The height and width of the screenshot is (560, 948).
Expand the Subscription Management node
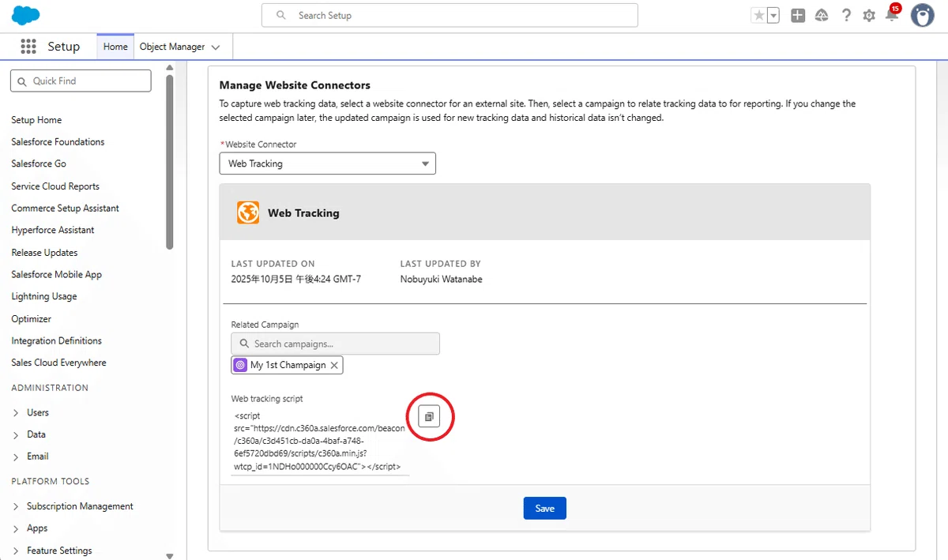pyautogui.click(x=16, y=506)
